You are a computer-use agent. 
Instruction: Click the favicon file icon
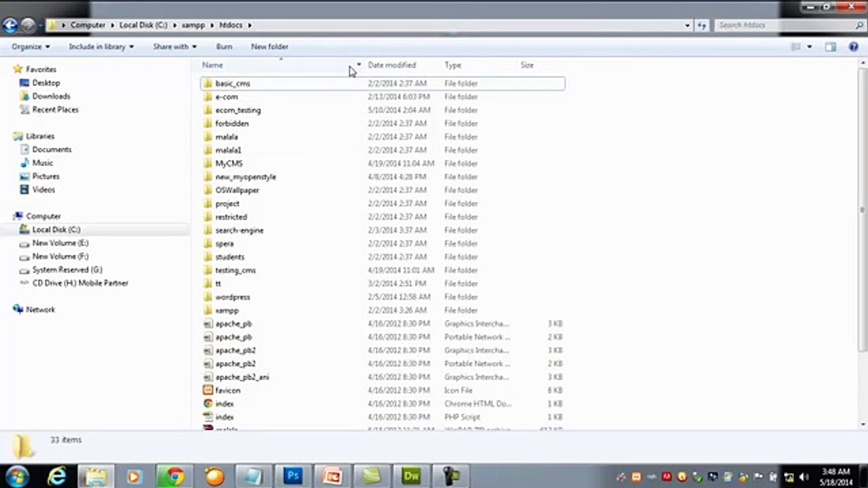pos(208,390)
